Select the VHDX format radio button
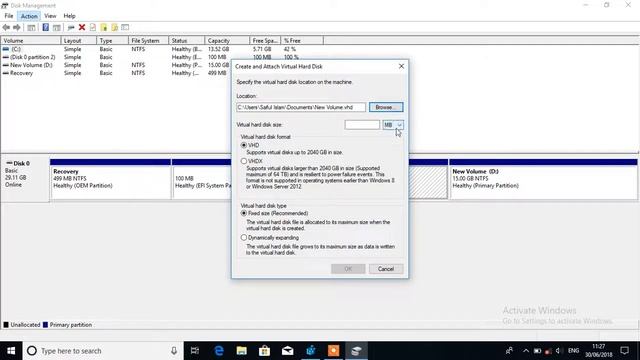 pyautogui.click(x=244, y=161)
